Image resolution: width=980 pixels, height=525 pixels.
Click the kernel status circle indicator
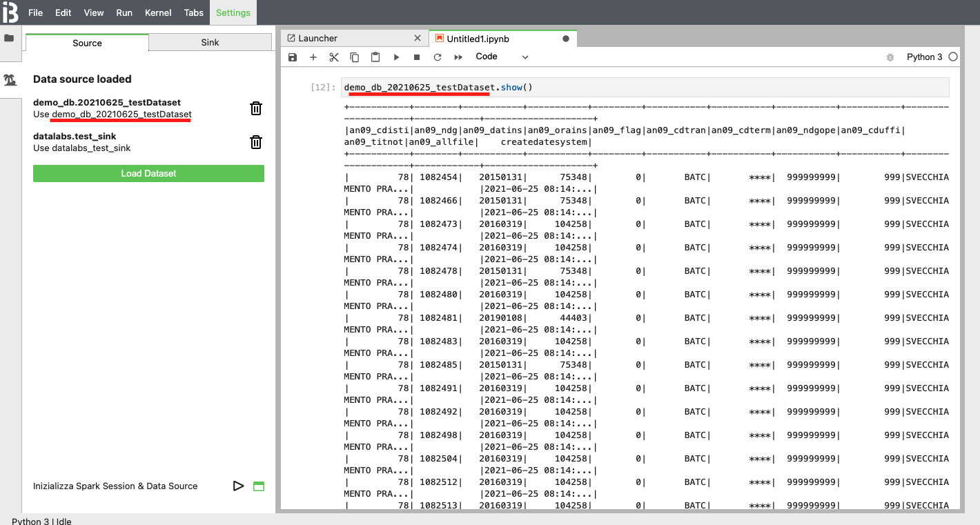(x=953, y=57)
